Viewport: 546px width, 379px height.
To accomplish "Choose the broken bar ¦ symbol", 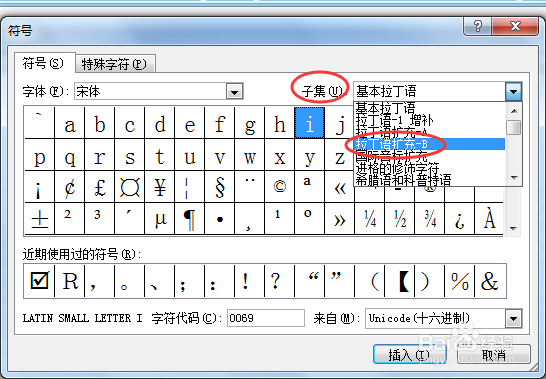I will [190, 187].
